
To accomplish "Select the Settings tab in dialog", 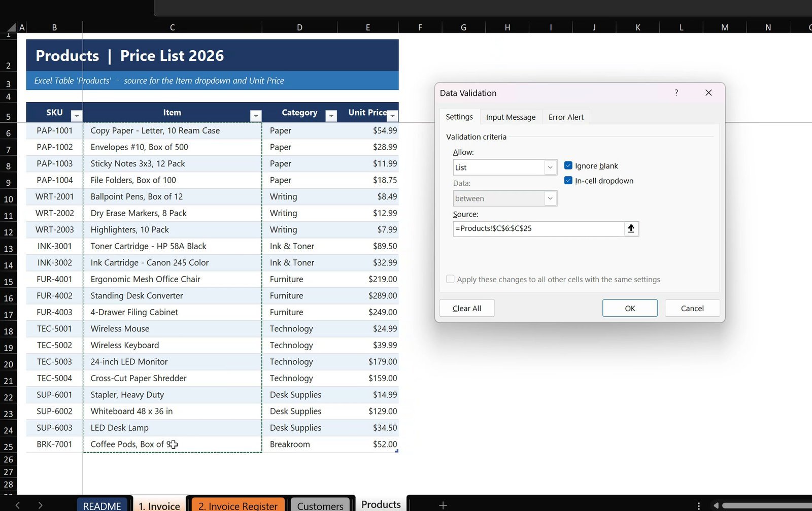I will pos(459,117).
